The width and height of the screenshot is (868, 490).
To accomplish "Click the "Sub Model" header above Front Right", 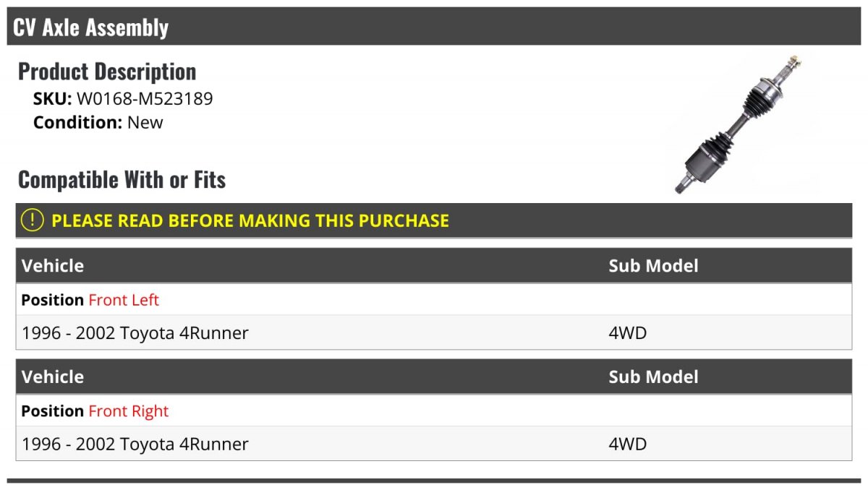I will [x=653, y=377].
